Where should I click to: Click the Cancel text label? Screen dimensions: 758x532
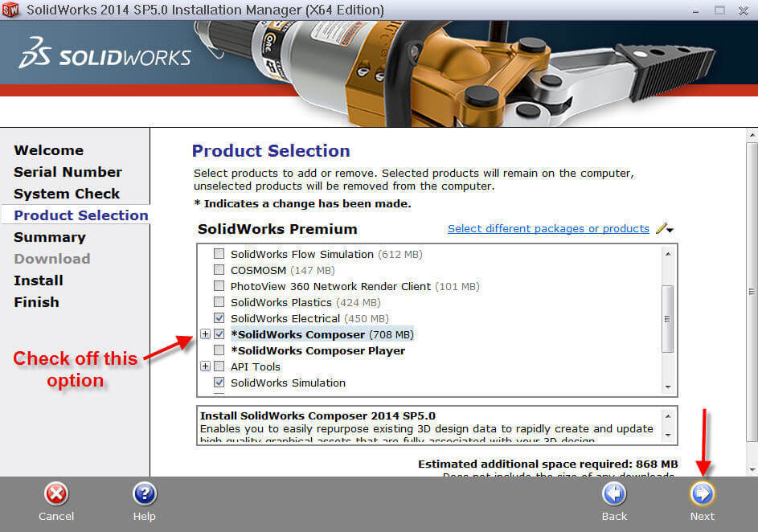[x=56, y=516]
